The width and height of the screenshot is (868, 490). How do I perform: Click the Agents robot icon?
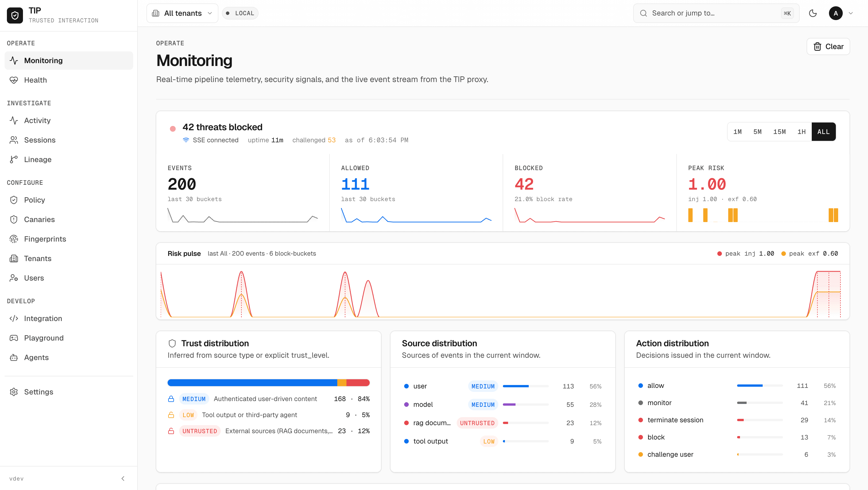14,358
